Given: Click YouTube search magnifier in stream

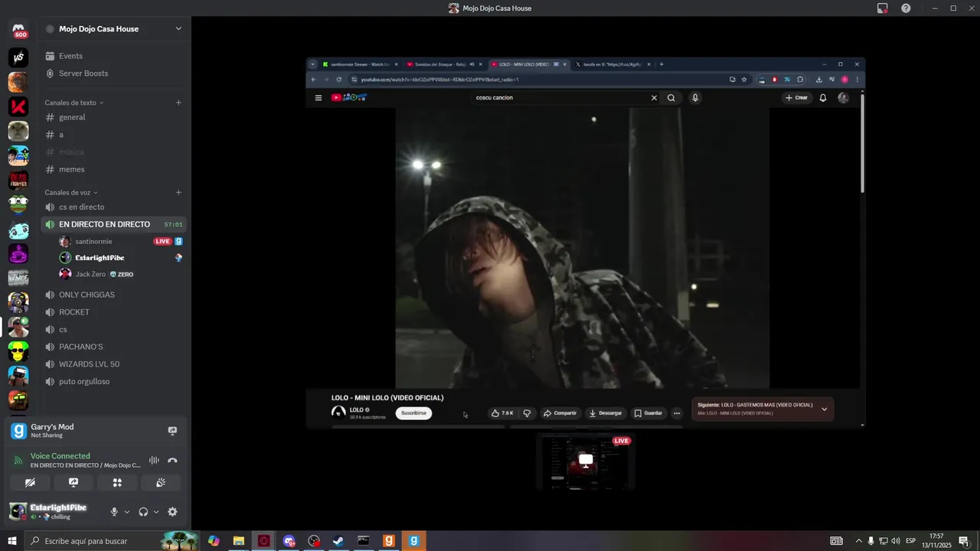Looking at the screenshot, I should [671, 98].
